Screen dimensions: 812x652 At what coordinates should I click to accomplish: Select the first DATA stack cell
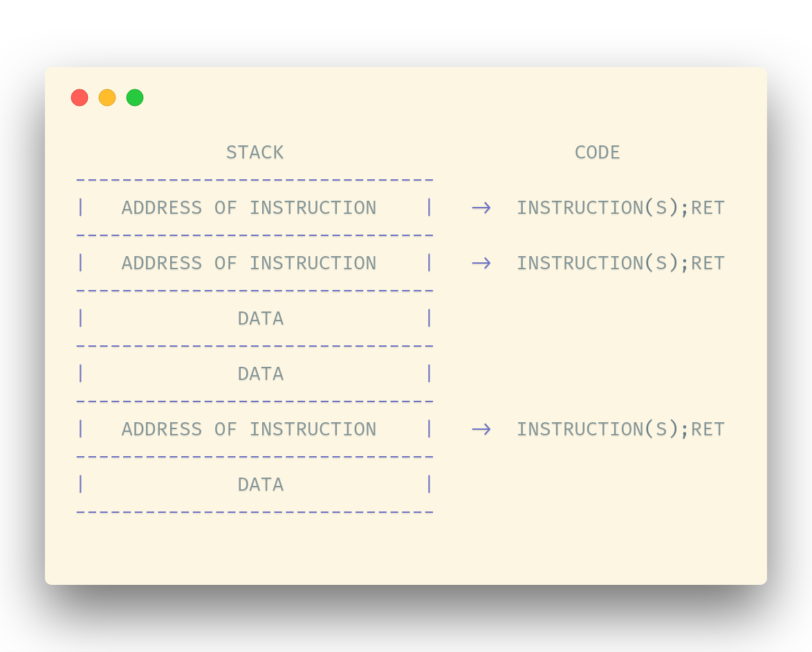point(261,318)
